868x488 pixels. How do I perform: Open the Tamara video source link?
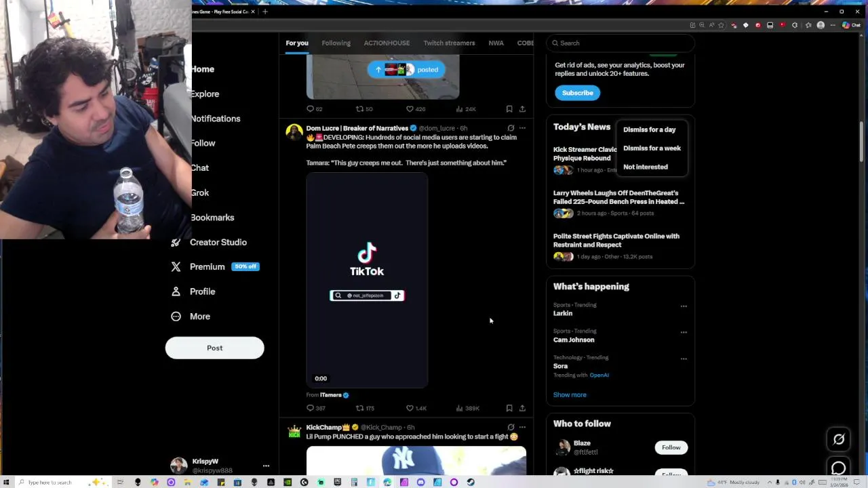[331, 395]
